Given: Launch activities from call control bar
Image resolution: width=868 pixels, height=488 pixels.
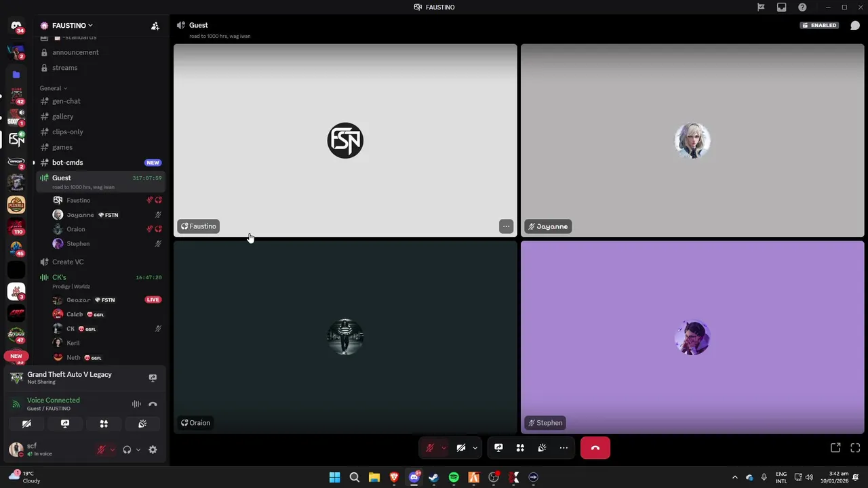Looking at the screenshot, I should (x=520, y=448).
